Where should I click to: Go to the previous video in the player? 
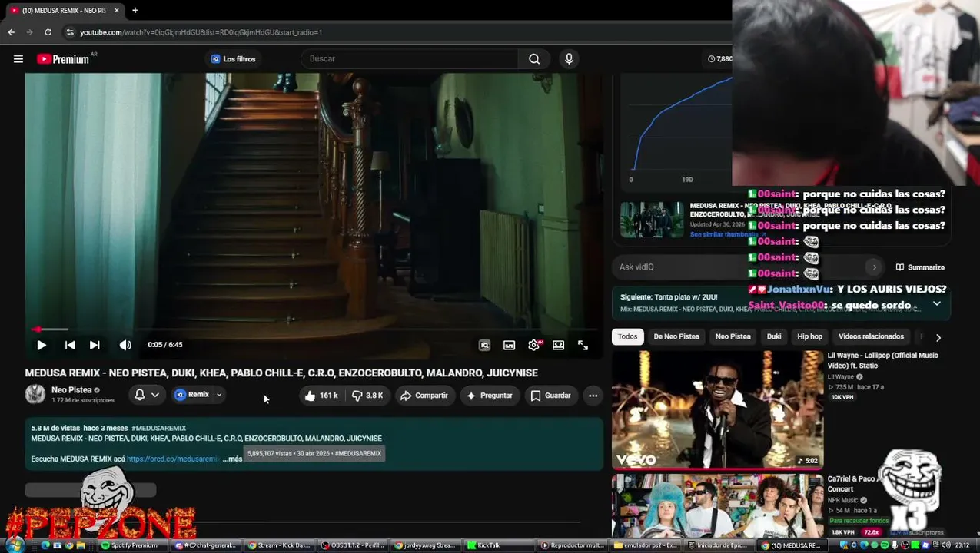(x=70, y=346)
